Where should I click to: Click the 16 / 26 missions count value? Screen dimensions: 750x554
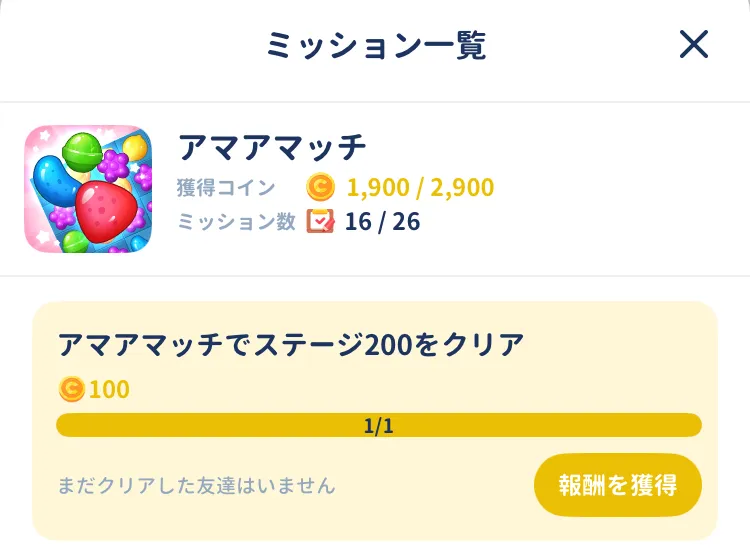(382, 221)
